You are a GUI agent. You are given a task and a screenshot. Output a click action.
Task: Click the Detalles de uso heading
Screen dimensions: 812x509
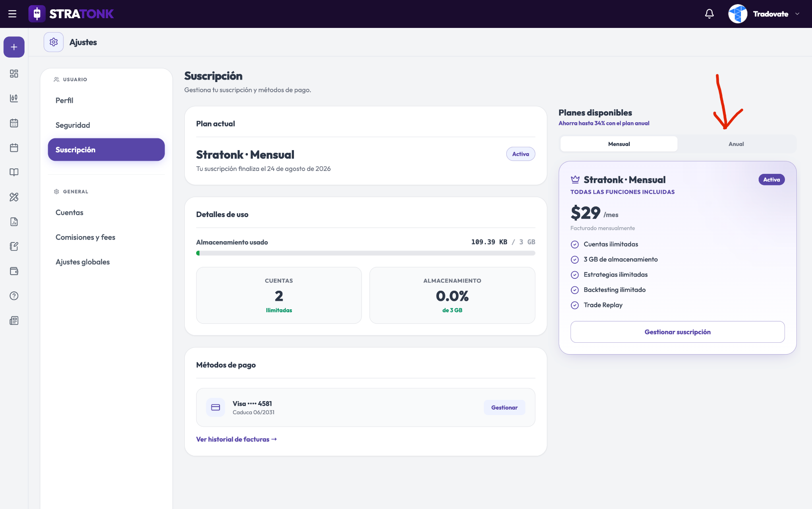222,215
